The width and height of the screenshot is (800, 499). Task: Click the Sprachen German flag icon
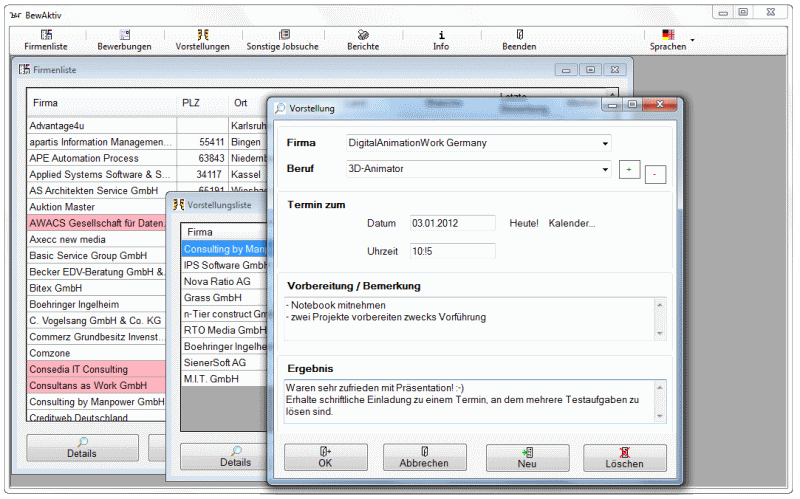[668, 35]
